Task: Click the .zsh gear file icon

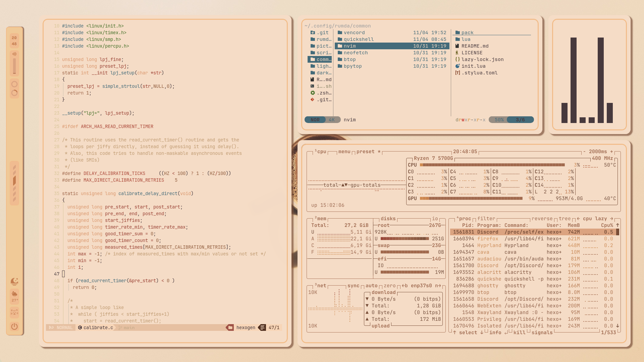Action: [313, 93]
